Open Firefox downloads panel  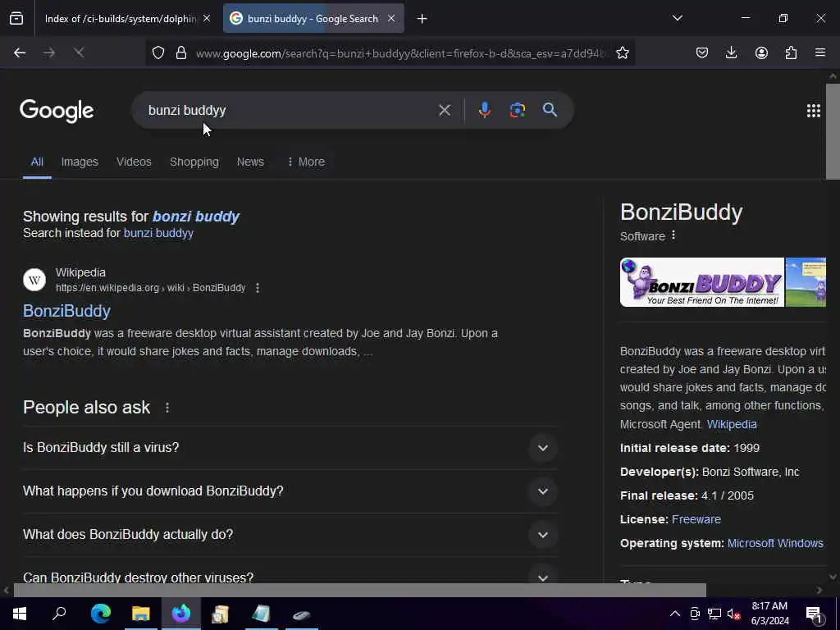click(x=731, y=52)
